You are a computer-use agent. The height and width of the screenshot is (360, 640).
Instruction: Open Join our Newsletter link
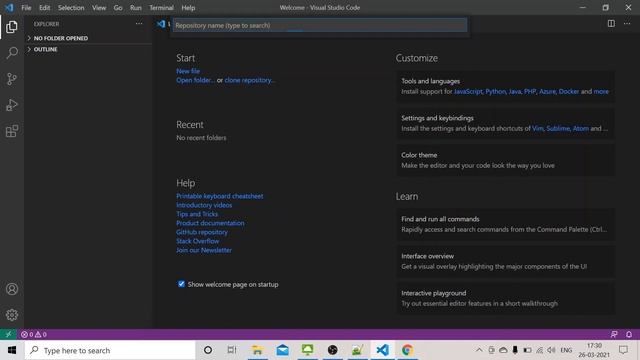pyautogui.click(x=204, y=250)
